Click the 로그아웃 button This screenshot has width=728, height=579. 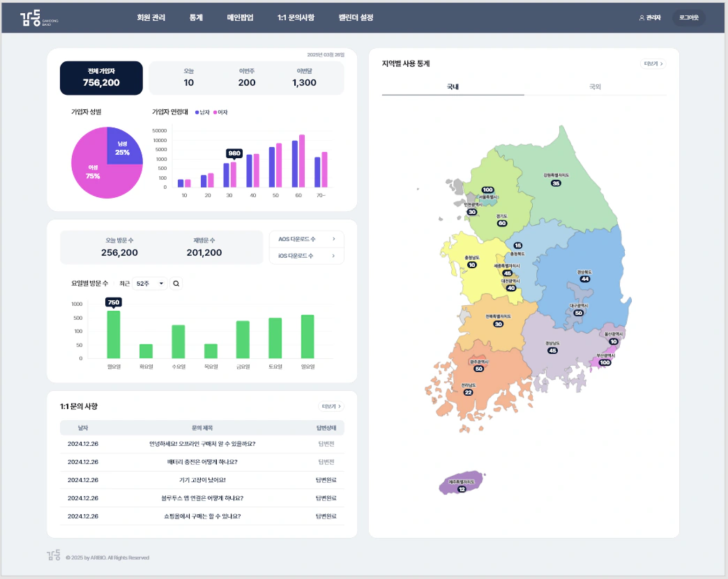[x=688, y=17]
